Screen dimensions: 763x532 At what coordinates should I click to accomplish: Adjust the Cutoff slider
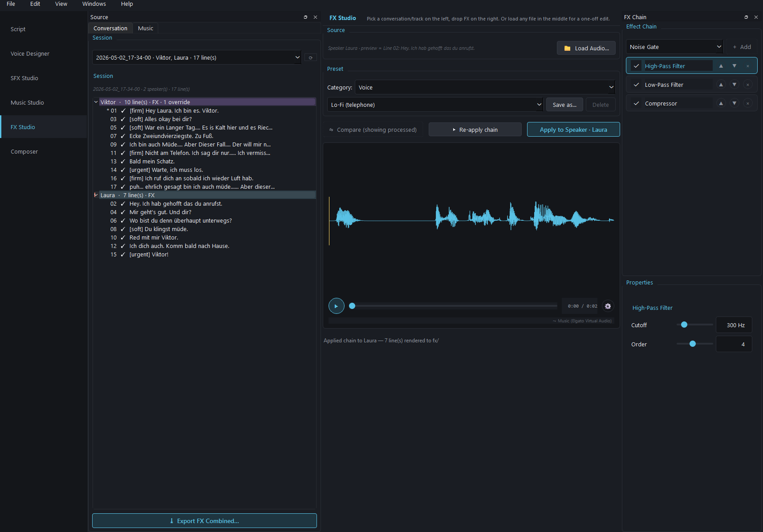694,325
